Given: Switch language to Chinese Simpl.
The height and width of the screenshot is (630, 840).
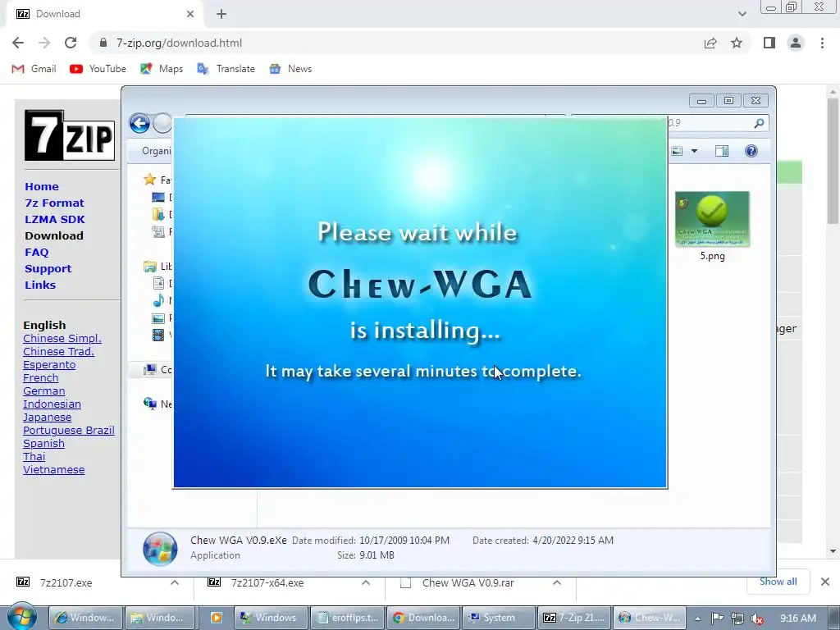Looking at the screenshot, I should [x=62, y=339].
